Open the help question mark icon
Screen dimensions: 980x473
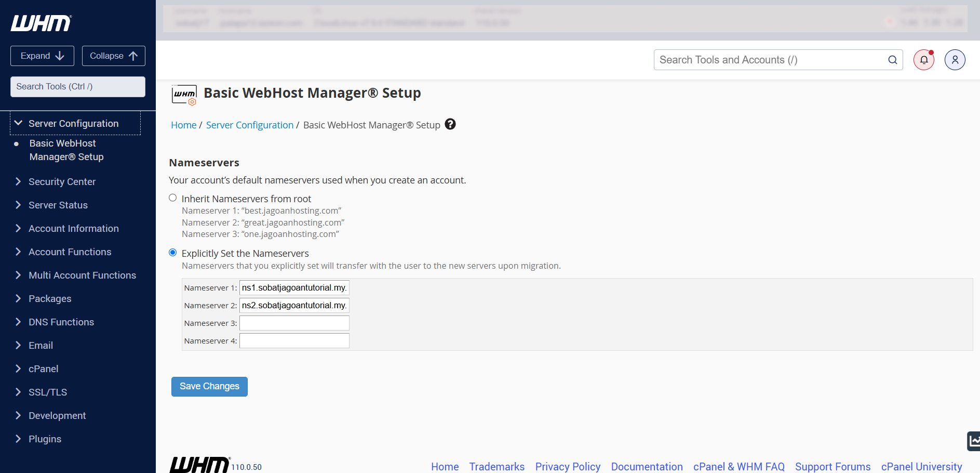[450, 124]
